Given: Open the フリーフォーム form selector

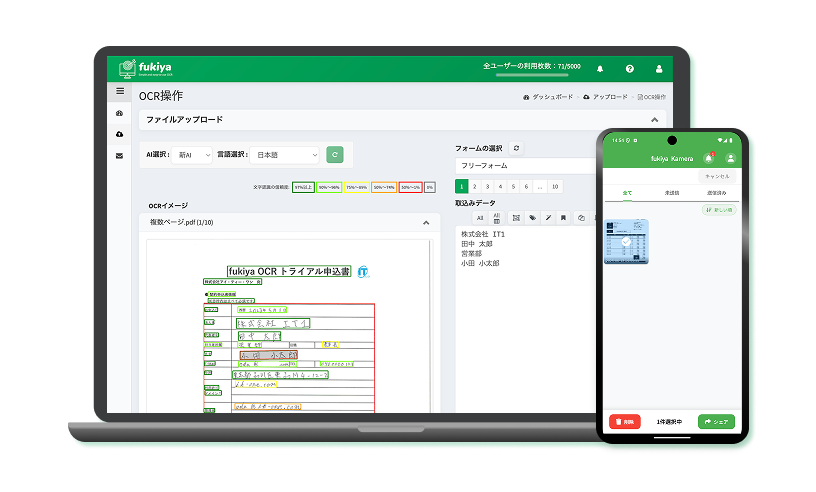Looking at the screenshot, I should (526, 166).
